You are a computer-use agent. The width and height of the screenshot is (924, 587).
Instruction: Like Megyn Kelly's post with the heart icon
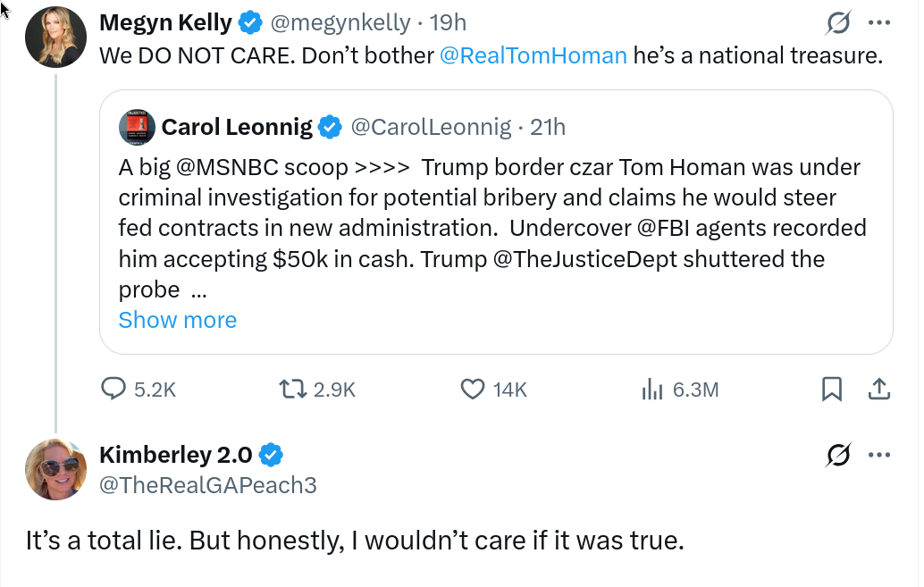(472, 389)
